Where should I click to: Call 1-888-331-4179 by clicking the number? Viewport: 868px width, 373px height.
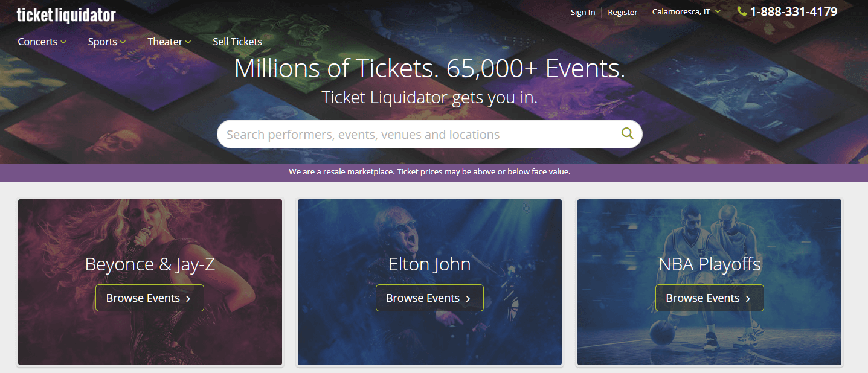[x=794, y=11]
